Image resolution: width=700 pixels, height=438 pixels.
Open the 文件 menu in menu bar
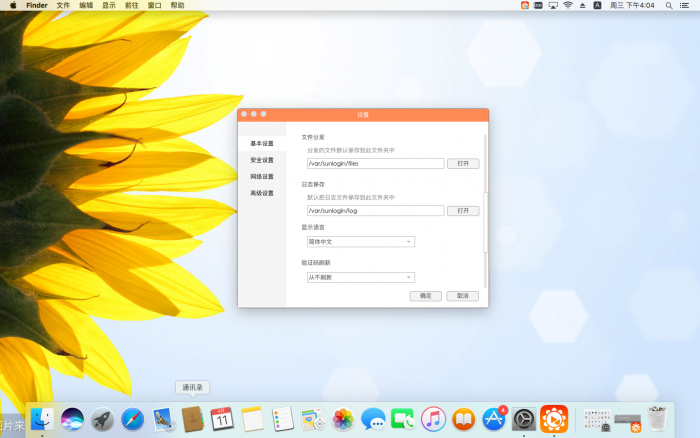point(63,5)
